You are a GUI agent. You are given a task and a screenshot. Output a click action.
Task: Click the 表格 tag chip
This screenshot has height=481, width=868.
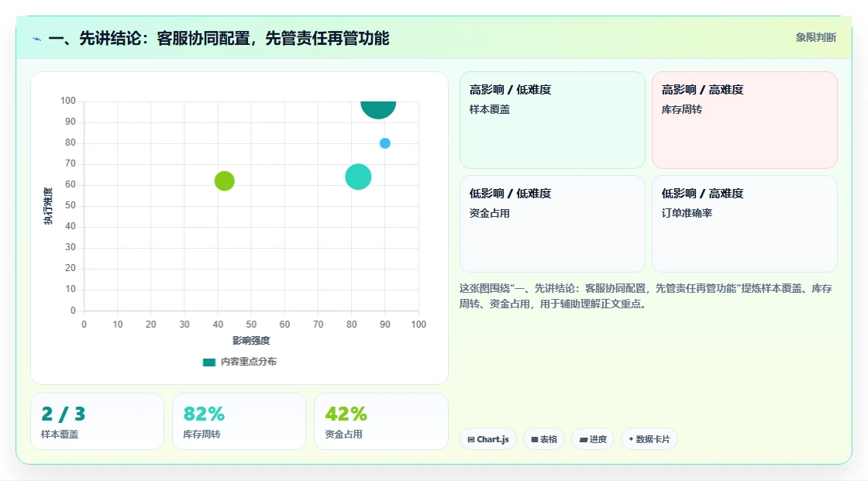[x=544, y=439]
